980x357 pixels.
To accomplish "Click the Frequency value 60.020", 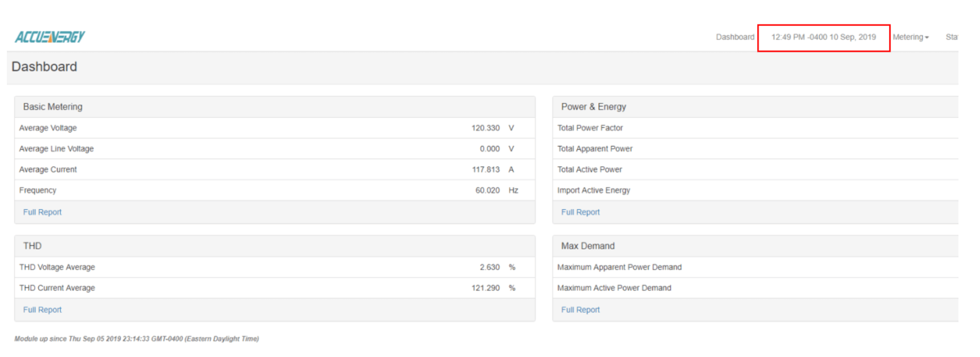I will [x=487, y=190].
